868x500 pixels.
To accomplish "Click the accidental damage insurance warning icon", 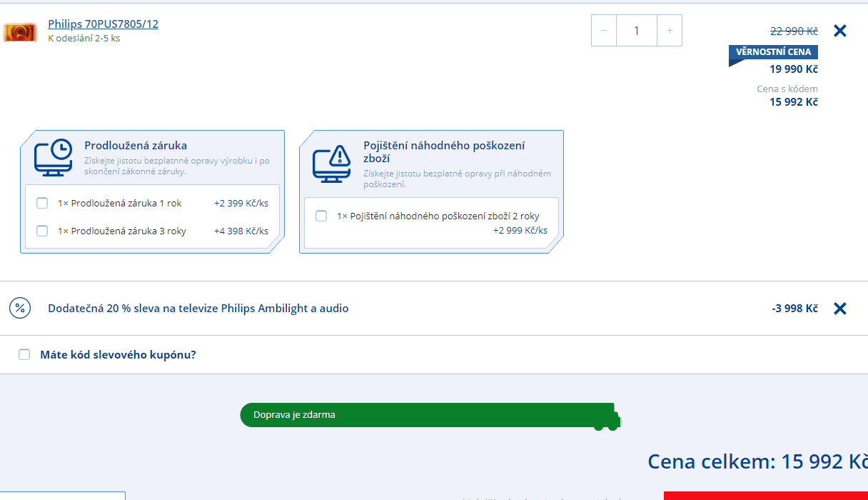I will (x=332, y=164).
